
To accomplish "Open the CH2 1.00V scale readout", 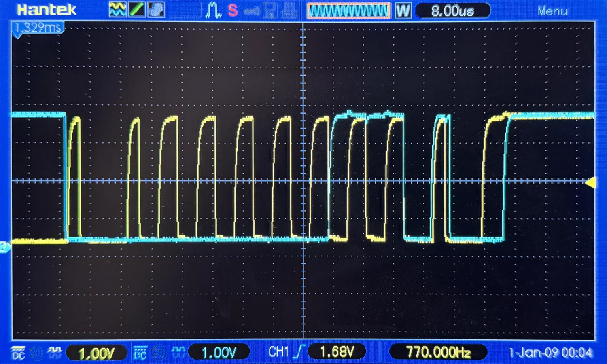I will tap(219, 351).
